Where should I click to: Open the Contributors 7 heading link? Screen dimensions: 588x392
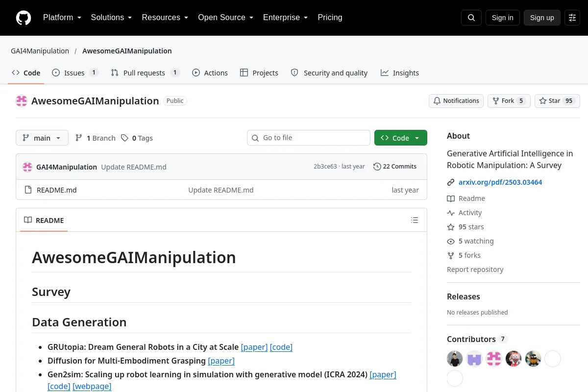pos(477,339)
